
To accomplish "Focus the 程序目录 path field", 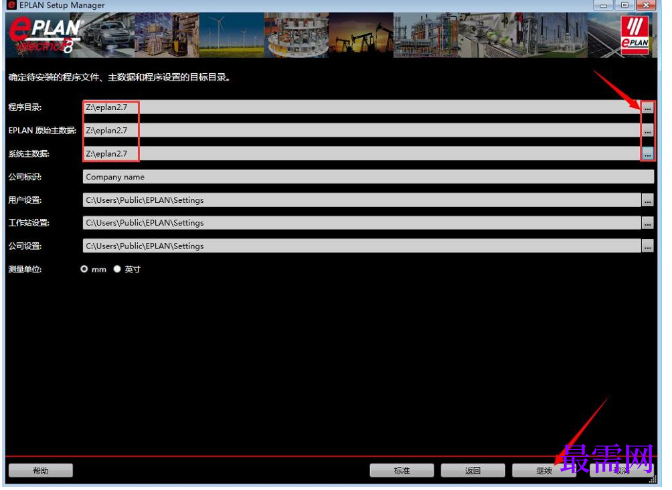I will (x=362, y=107).
